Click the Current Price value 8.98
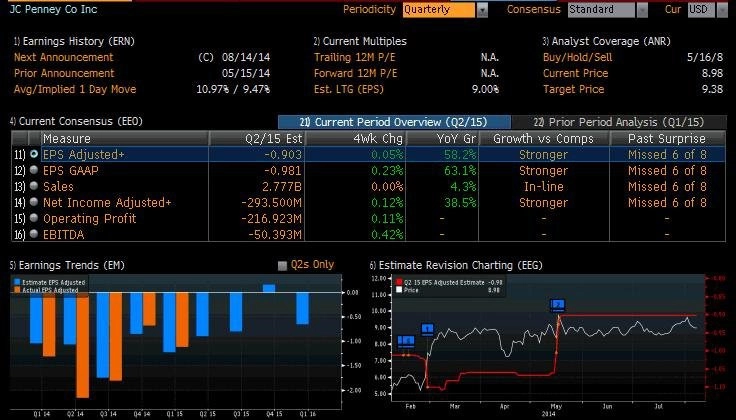Image resolution: width=736 pixels, height=420 pixels. pyautogui.click(x=712, y=73)
